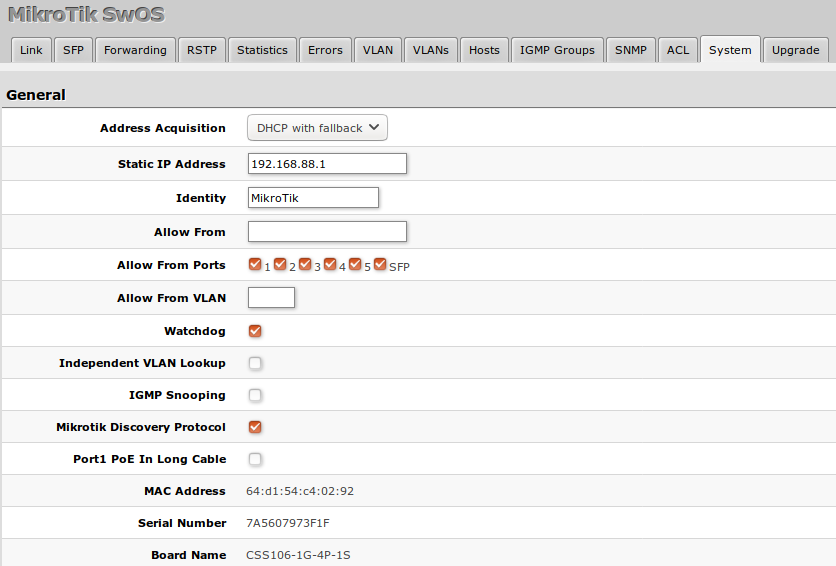This screenshot has height=566, width=836.
Task: Disable the Watchdog checkbox
Action: (x=255, y=331)
